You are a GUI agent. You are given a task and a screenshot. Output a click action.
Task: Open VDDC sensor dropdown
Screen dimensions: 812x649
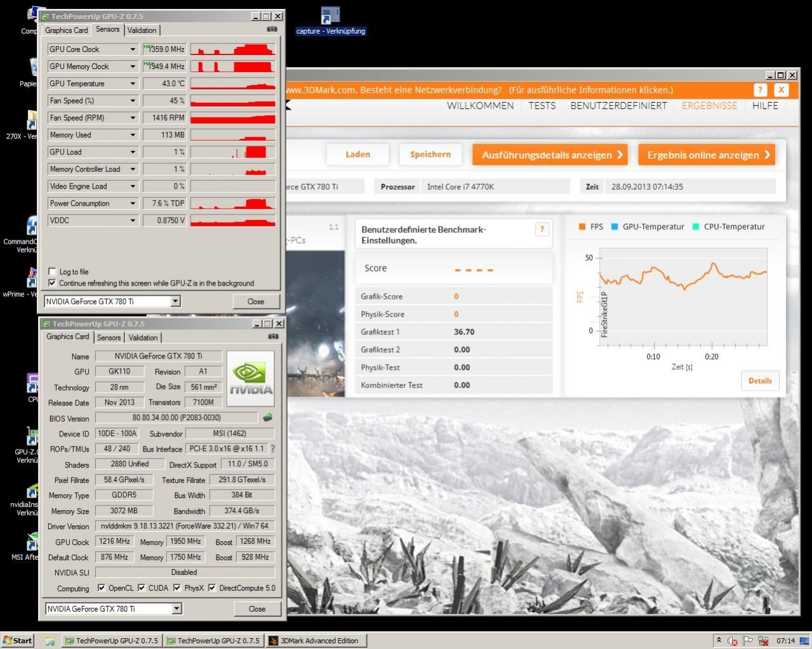[x=133, y=220]
